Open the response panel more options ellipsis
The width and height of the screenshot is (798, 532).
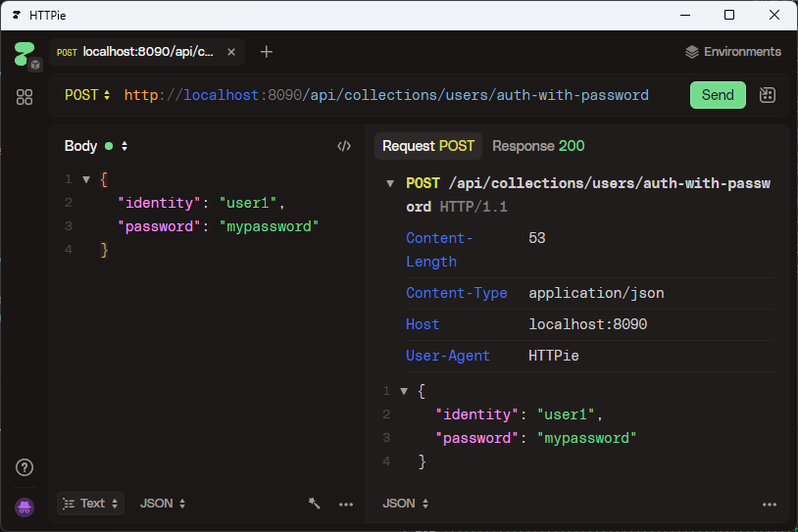(x=770, y=504)
